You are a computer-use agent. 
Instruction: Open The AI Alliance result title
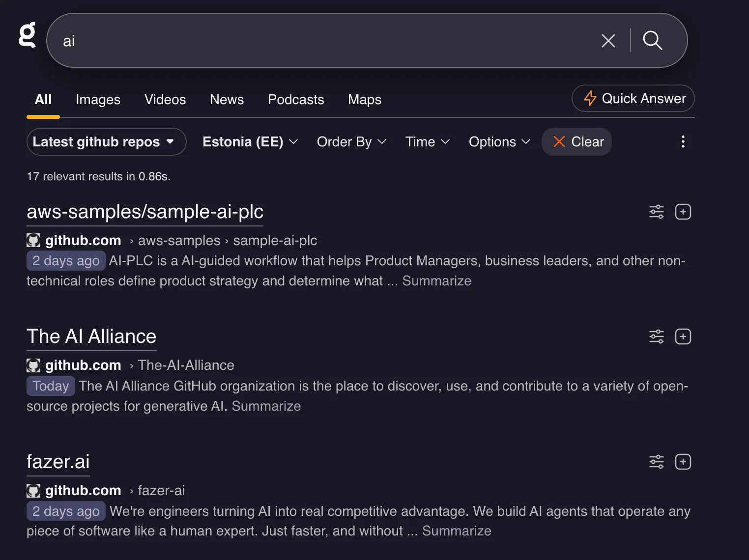coord(91,336)
